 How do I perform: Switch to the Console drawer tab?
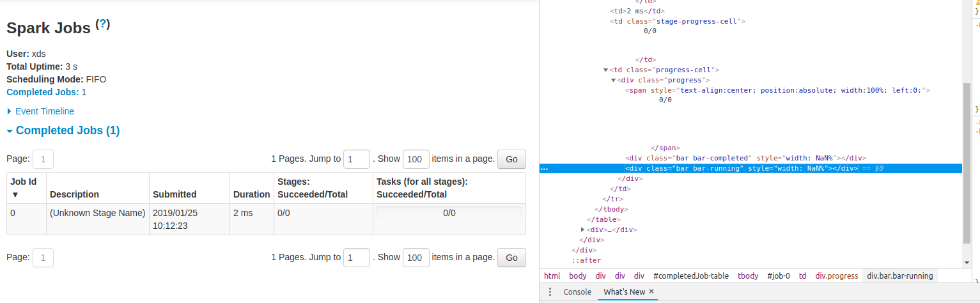(577, 291)
